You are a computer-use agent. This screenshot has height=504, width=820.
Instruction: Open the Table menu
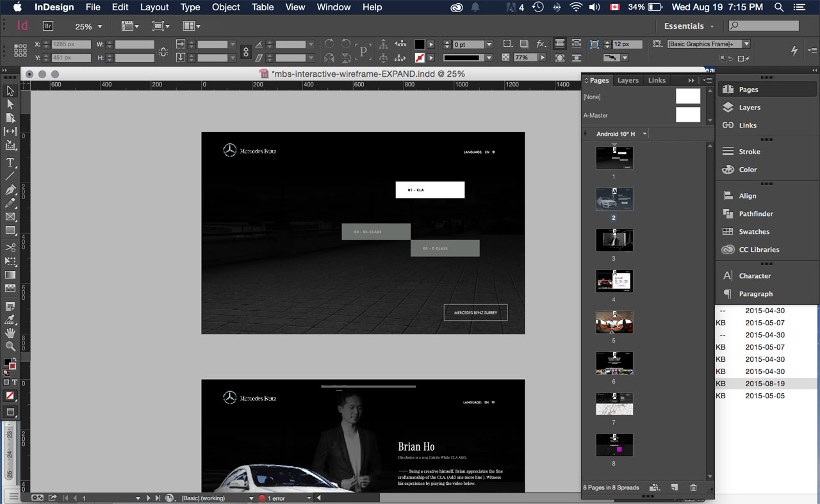263,7
